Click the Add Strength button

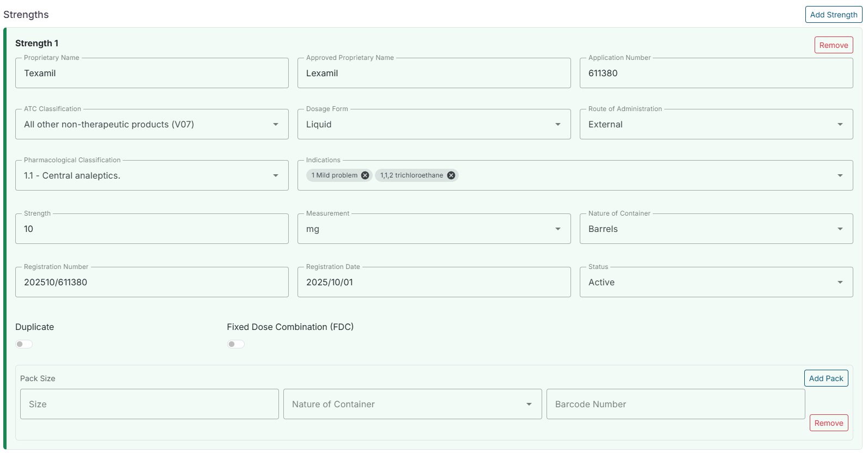pos(833,15)
